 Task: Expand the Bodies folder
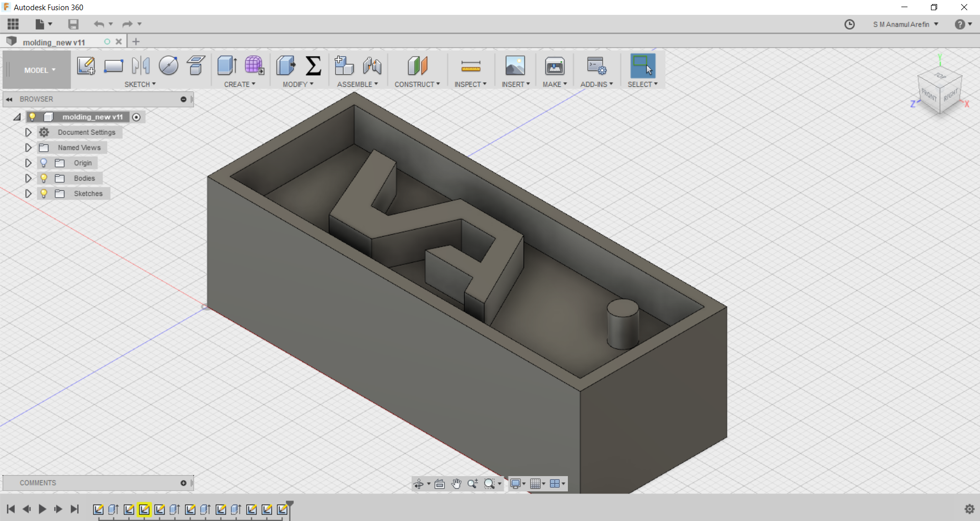pyautogui.click(x=28, y=178)
